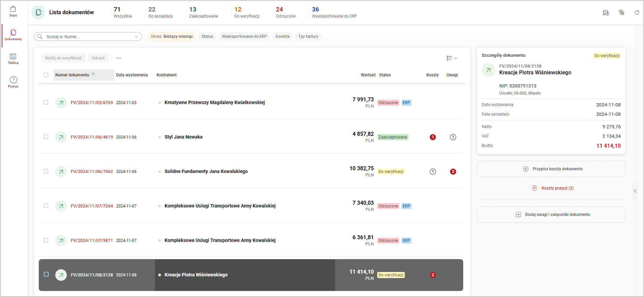Open the Pomoc help section
644x297 pixels.
click(13, 82)
